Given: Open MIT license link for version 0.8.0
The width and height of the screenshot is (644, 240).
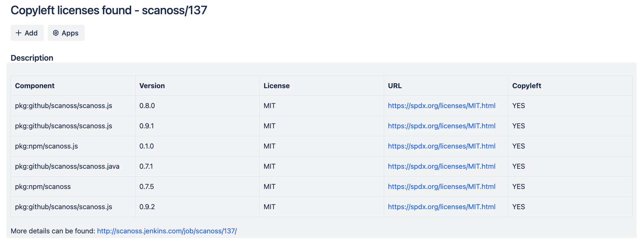Looking at the screenshot, I should (442, 106).
